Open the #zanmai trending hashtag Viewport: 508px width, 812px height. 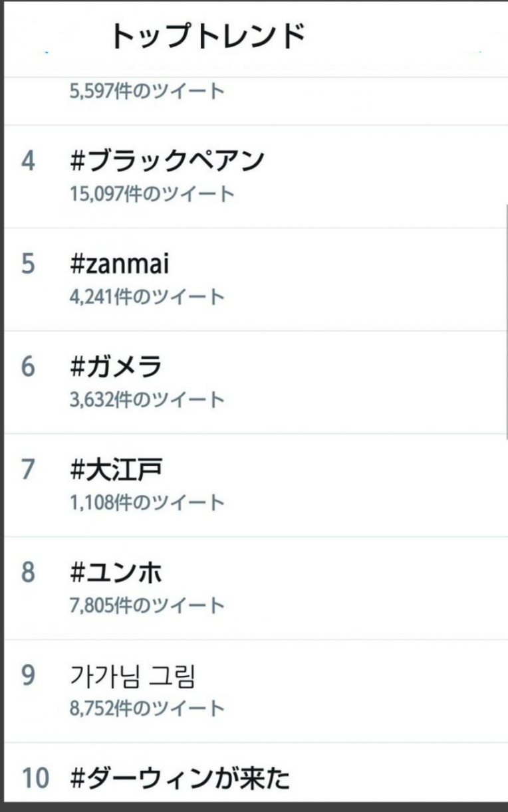pos(120,264)
